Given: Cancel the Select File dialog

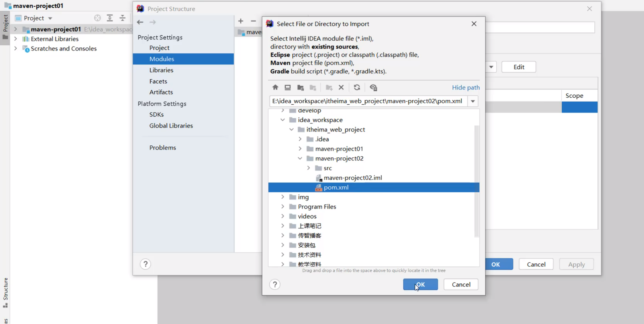Looking at the screenshot, I should [461, 284].
